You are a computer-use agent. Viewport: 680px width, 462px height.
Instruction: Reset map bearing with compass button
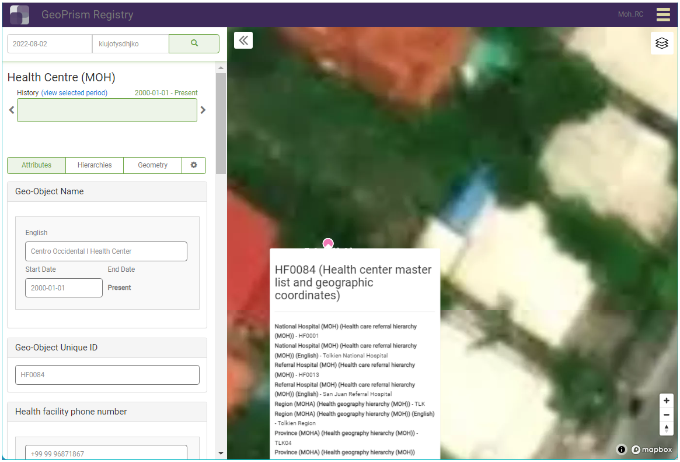click(x=666, y=428)
